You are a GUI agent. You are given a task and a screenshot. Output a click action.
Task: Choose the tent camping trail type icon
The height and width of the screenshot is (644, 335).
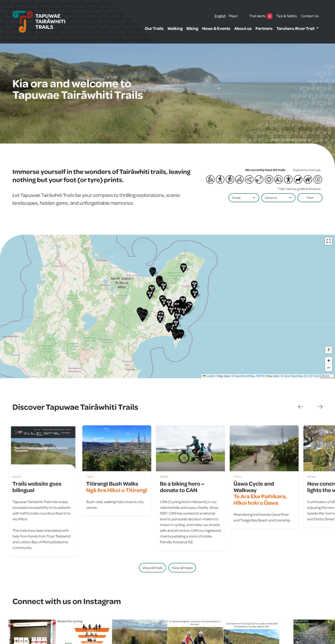(279, 179)
